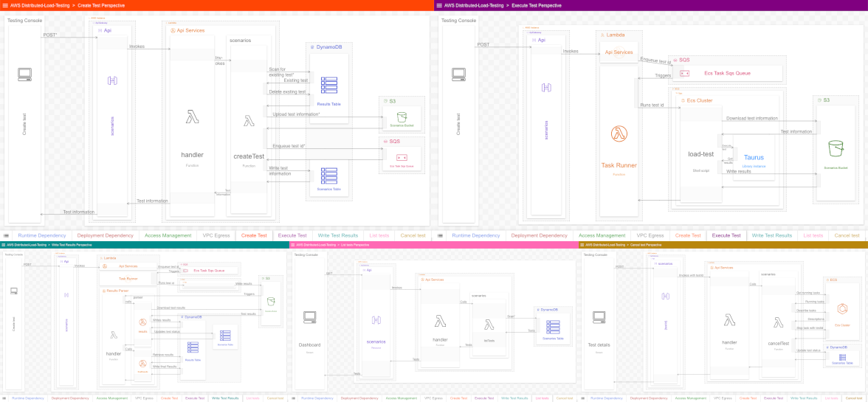The height and width of the screenshot is (402, 868).
Task: Switch to Runtime Dependency tab in Create Test panel
Action: click(41, 235)
